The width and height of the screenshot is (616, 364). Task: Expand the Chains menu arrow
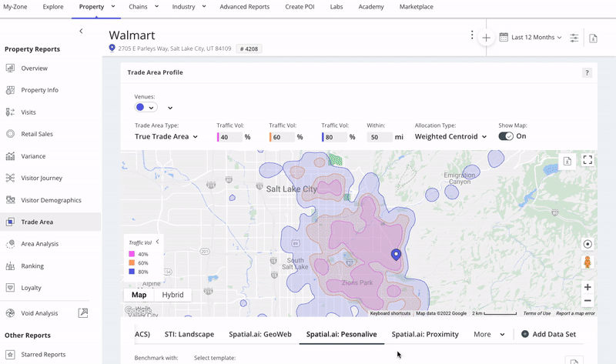(157, 6)
